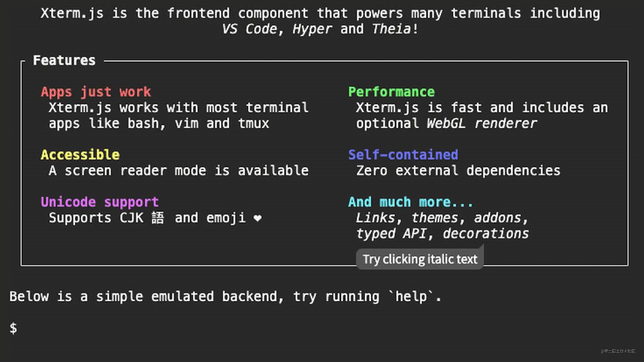Click the italic Hyper link
This screenshot has width=644, height=362.
[312, 29]
